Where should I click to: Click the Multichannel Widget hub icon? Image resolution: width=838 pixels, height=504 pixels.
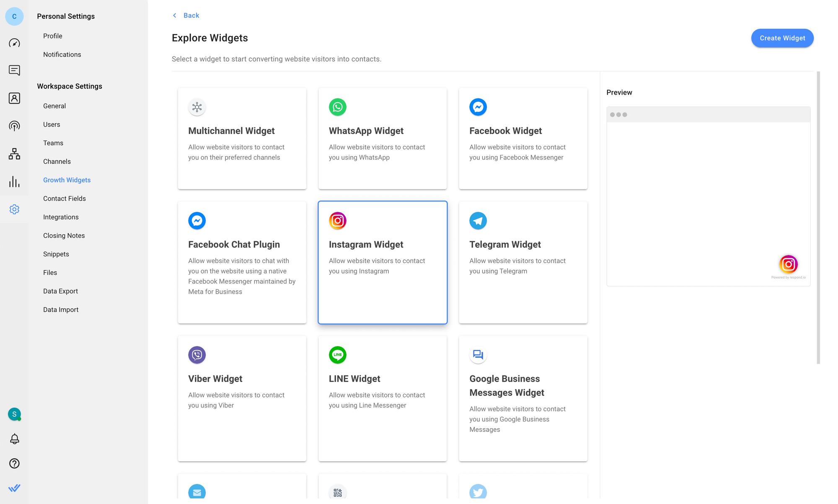[x=197, y=107]
